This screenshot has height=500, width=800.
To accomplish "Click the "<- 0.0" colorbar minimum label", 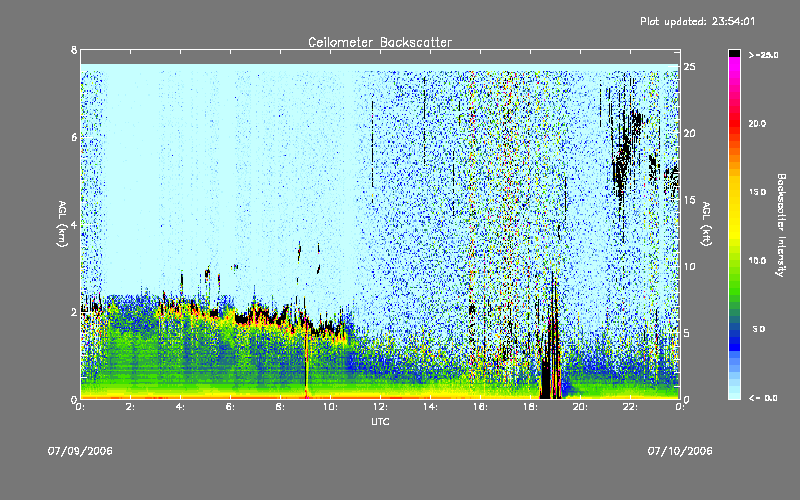I will 763,398.
